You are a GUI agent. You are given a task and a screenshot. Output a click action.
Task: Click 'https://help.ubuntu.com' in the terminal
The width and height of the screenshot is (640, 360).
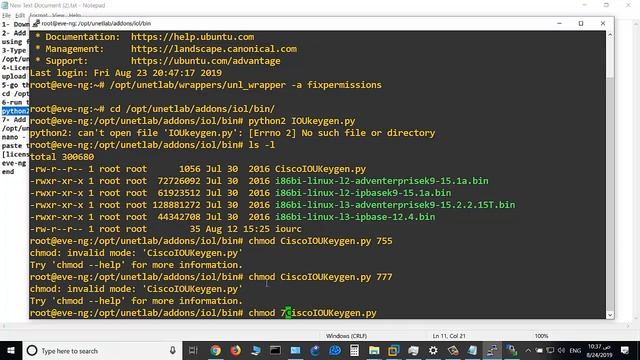click(192, 37)
